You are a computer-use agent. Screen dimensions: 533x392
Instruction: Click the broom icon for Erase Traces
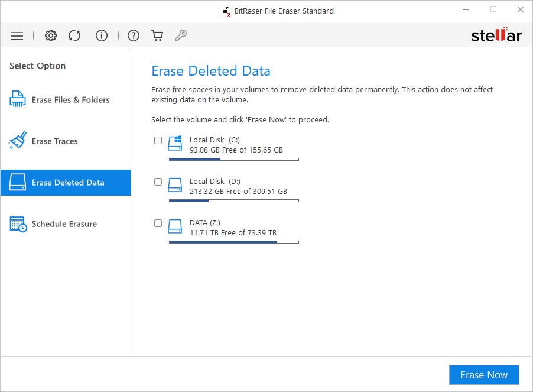(x=17, y=140)
